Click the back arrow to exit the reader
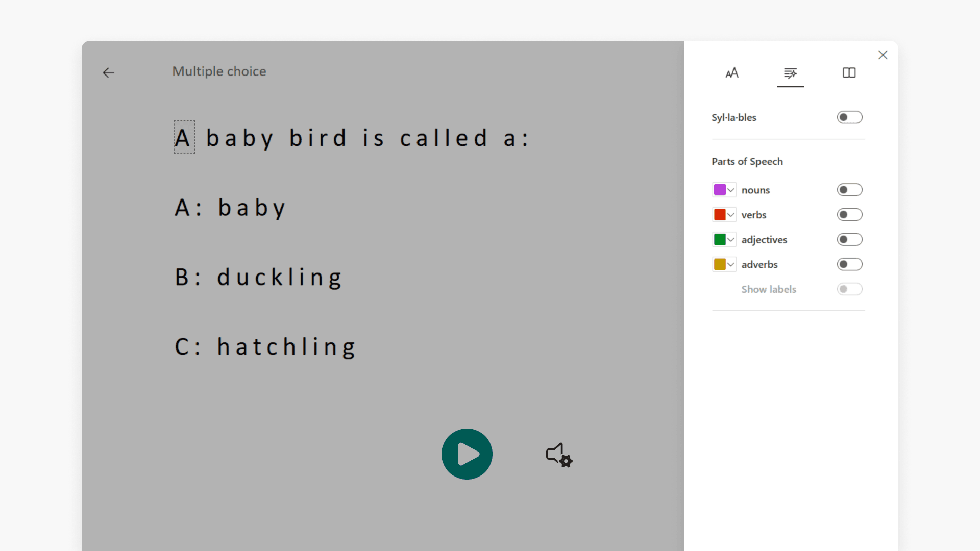This screenshot has height=551, width=980. tap(108, 73)
